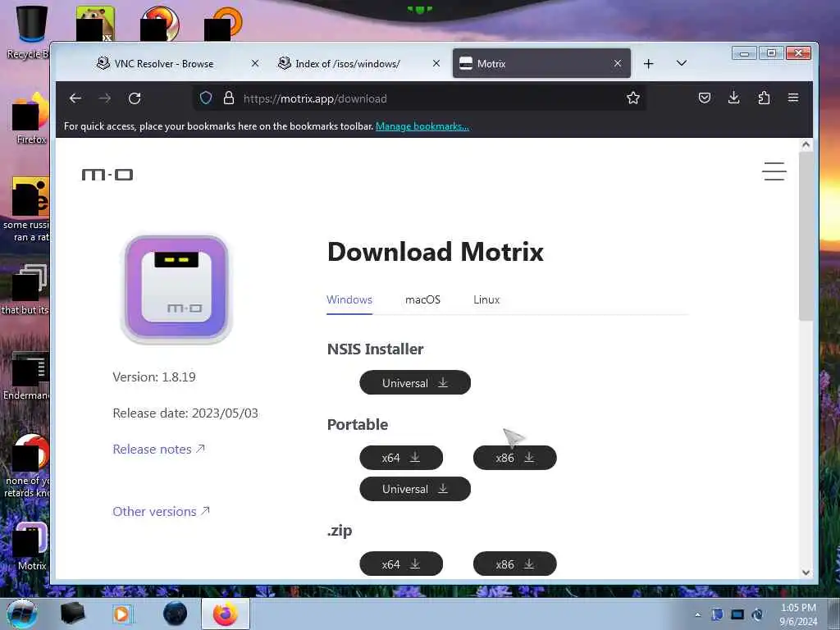Open the Firefox downloads panel
This screenshot has width=840, height=630.
click(x=734, y=98)
